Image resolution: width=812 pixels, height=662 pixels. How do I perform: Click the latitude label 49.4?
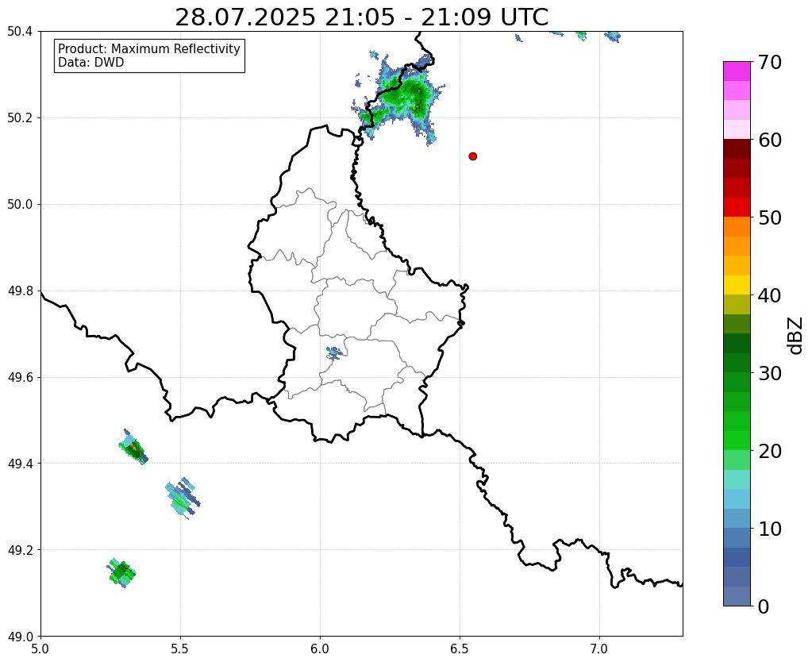tap(20, 464)
